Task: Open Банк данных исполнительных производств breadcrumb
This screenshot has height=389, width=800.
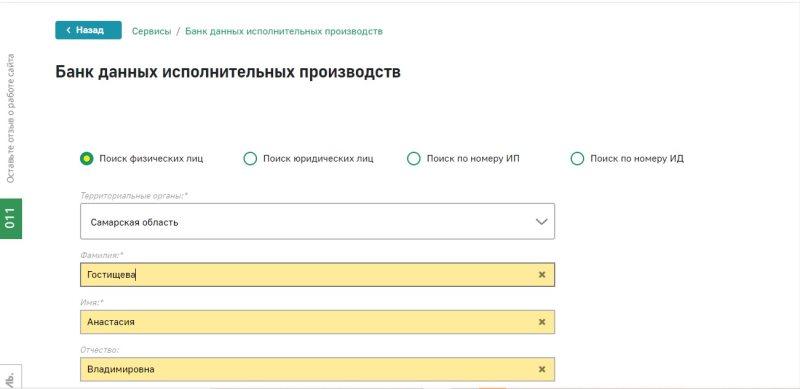Action: [x=284, y=31]
